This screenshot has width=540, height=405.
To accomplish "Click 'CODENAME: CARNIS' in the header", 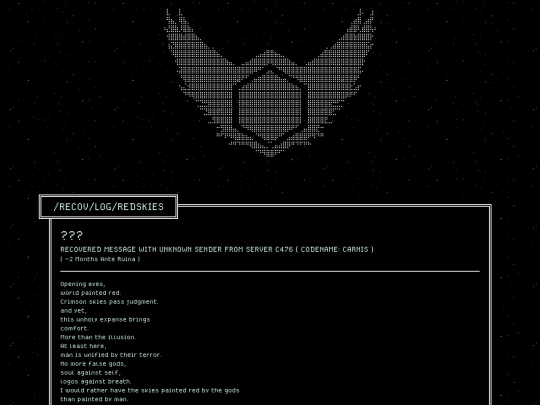I will (334, 249).
